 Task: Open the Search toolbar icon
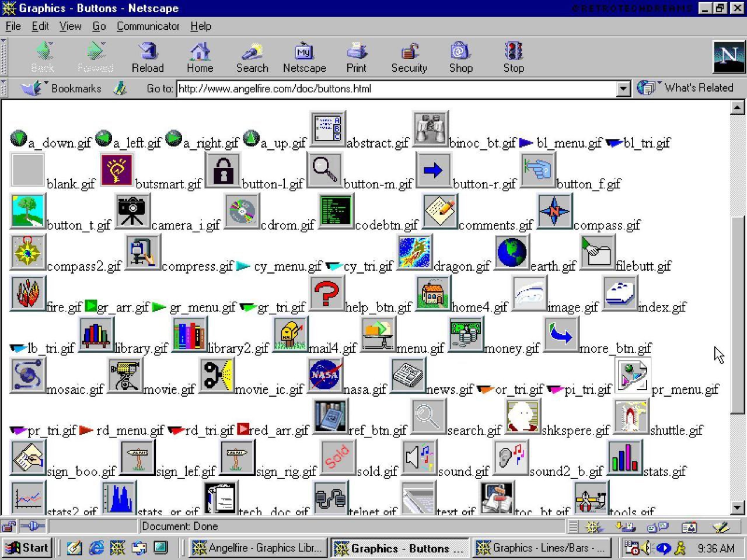(252, 52)
